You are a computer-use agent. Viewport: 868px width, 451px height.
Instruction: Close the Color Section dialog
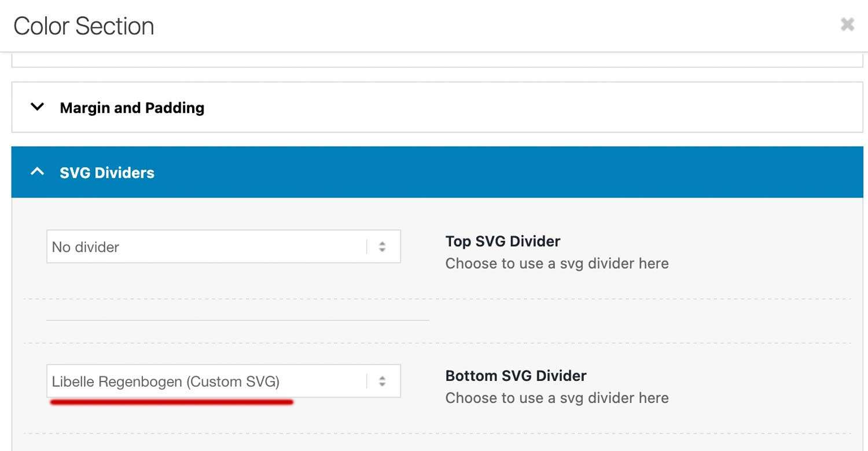(847, 24)
